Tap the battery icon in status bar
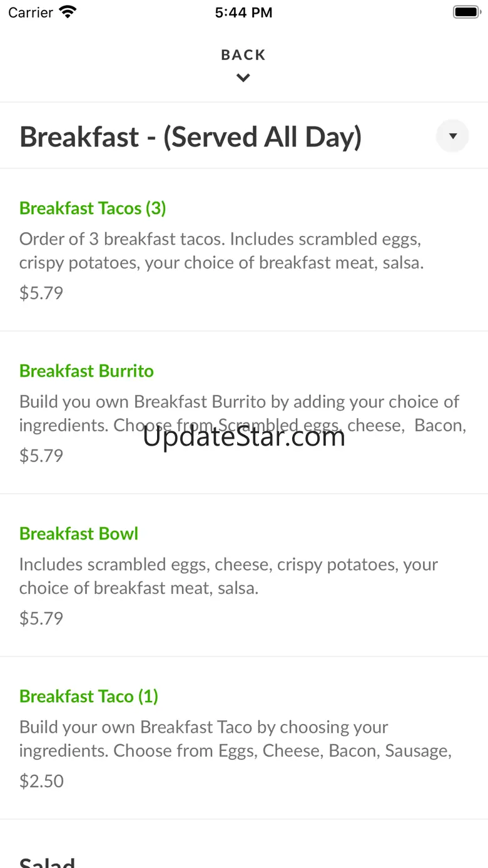 click(465, 12)
